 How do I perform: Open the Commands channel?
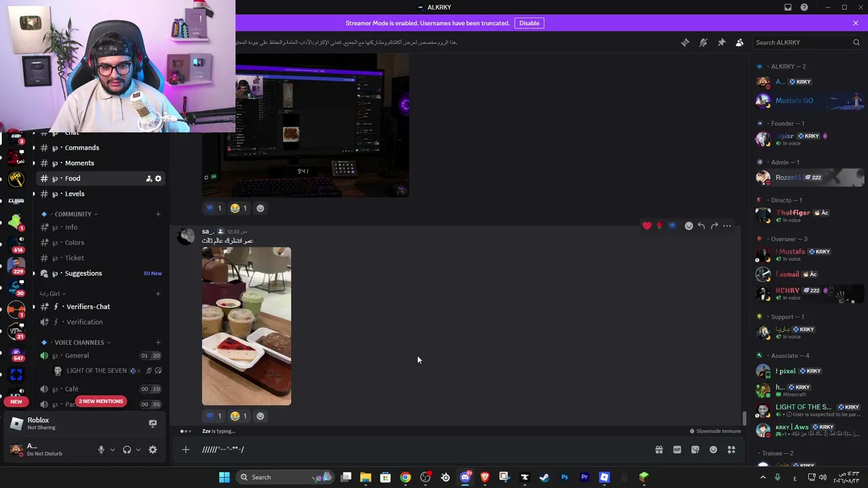[x=100, y=148]
